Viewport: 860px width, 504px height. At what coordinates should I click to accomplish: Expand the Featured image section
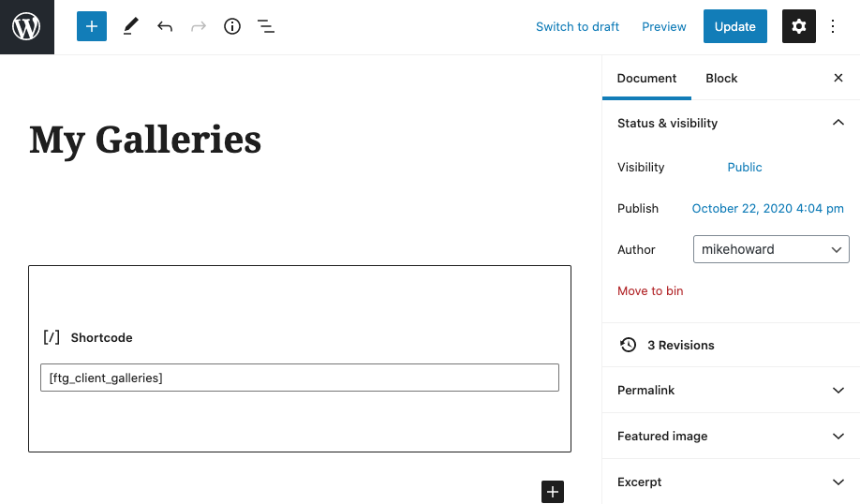click(x=731, y=436)
